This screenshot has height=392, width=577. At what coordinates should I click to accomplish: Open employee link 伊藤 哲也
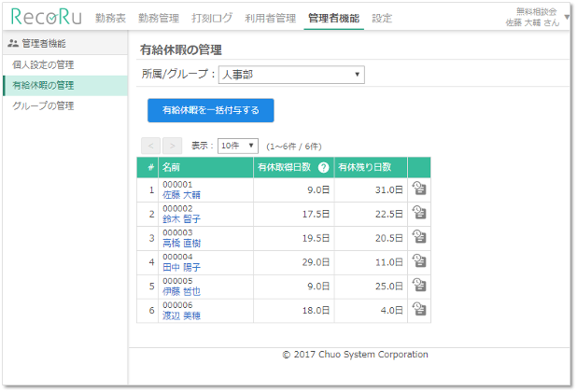(181, 291)
